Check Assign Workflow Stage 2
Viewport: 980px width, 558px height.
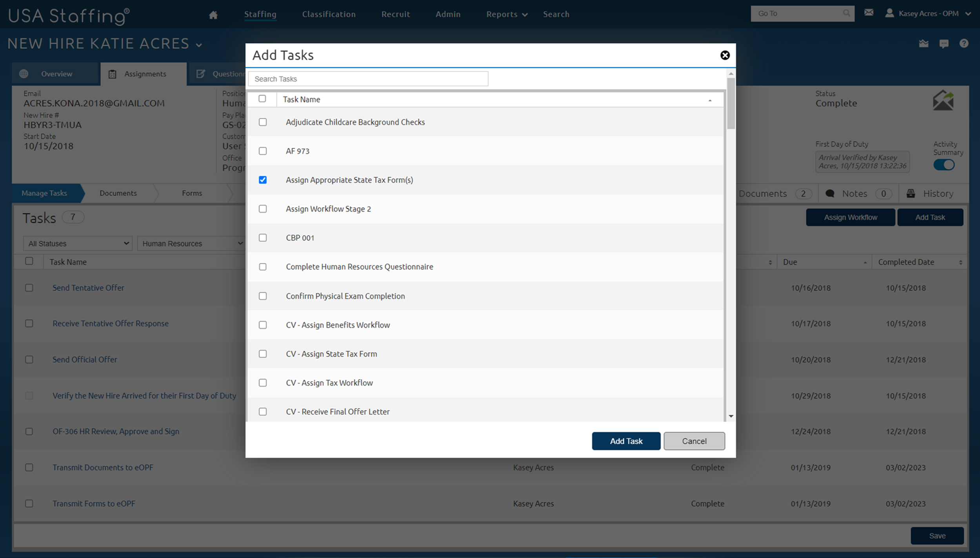coord(263,209)
